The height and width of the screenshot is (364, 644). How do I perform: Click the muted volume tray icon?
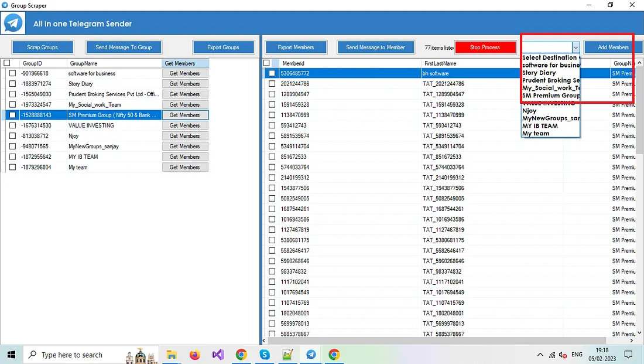pos(563,355)
